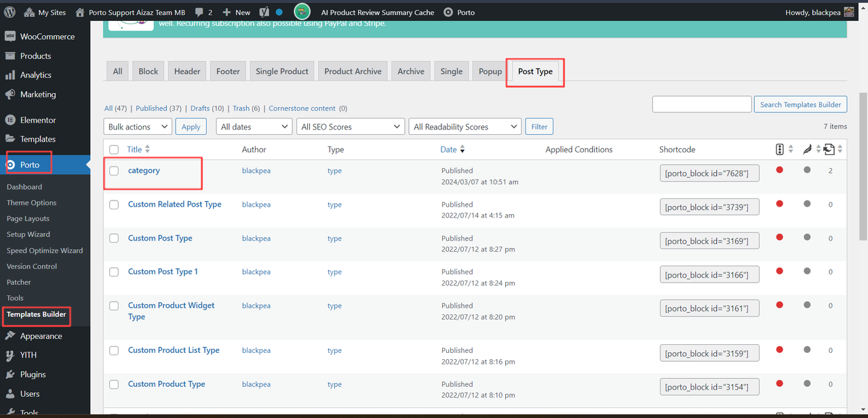The height and width of the screenshot is (418, 868).
Task: Select the Custom Product List Type checkbox
Action: (x=114, y=350)
